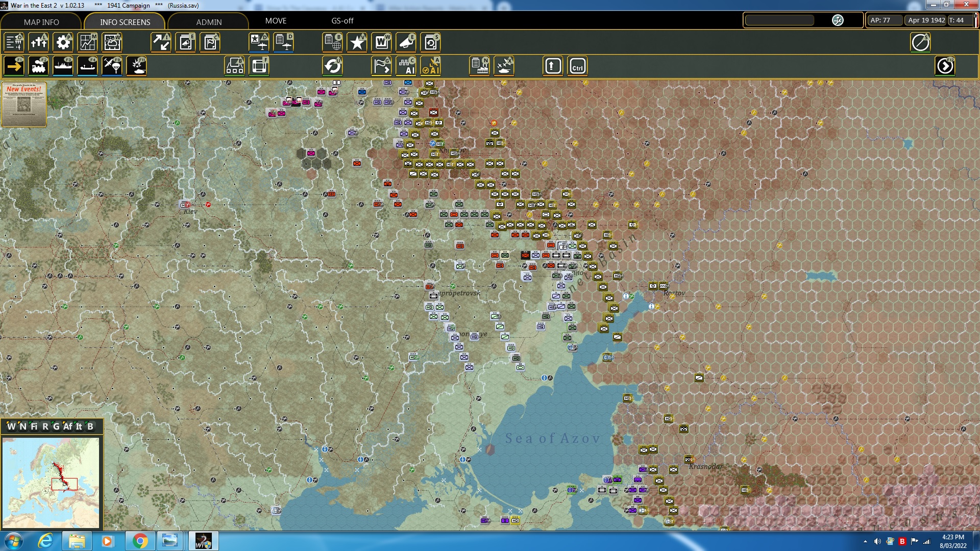Click the megaphone icon (E)
This screenshot has width=980, height=551.
click(x=406, y=42)
